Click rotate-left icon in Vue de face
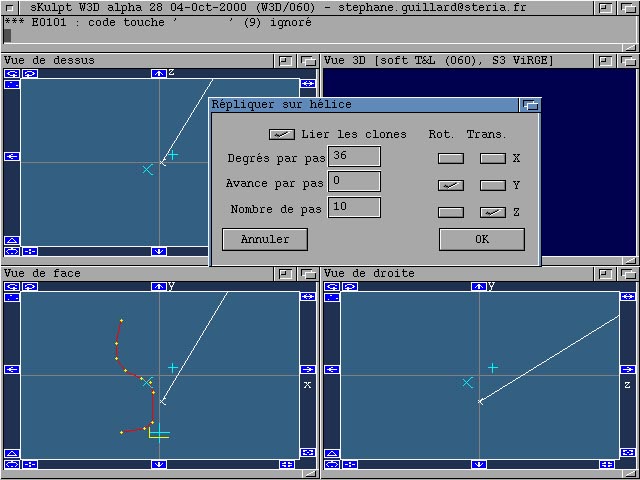The image size is (640, 480). tap(12, 287)
